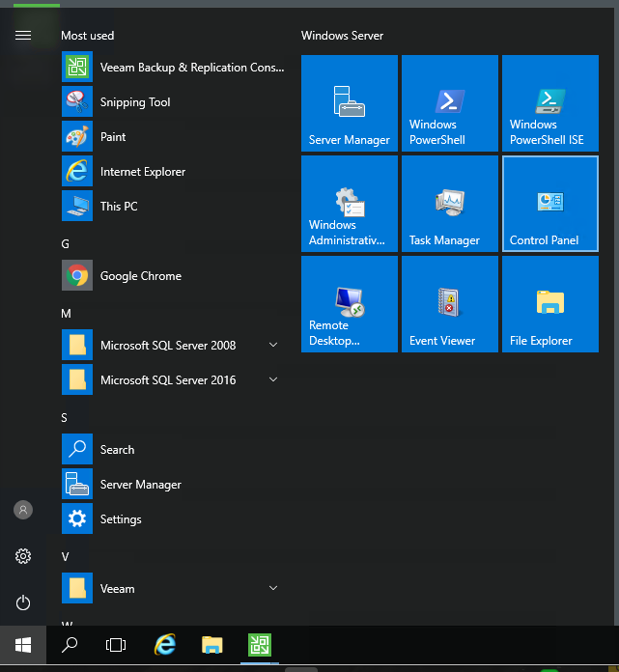Screen dimensions: 619x672
Task: Open the Veeam folder in app list
Action: pos(173,588)
